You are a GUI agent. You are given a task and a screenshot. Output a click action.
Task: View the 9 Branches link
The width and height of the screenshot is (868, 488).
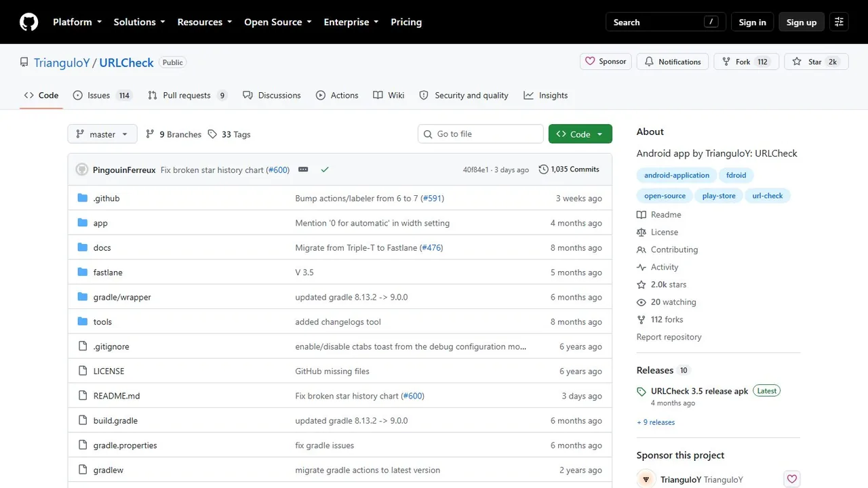[x=174, y=134]
